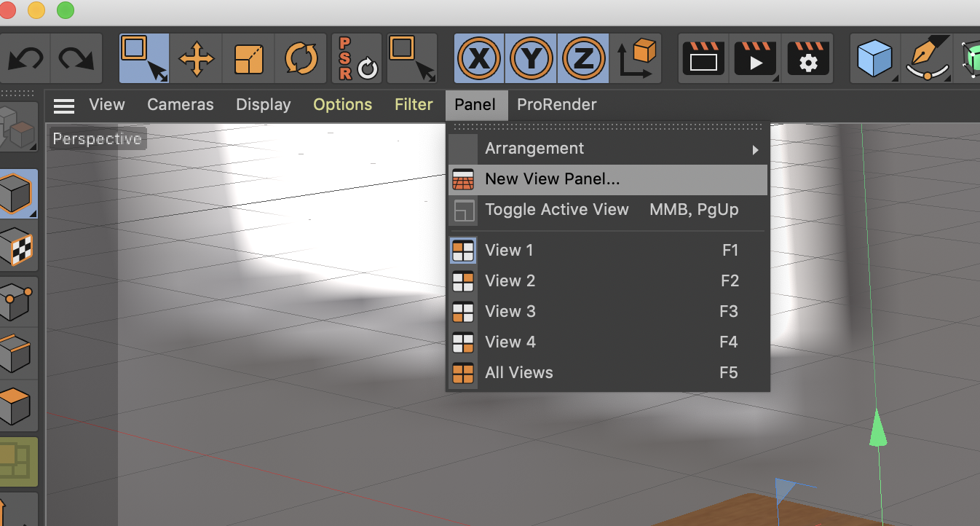The image size is (980, 526).
Task: Click the Redo arrow icon
Action: (x=77, y=58)
